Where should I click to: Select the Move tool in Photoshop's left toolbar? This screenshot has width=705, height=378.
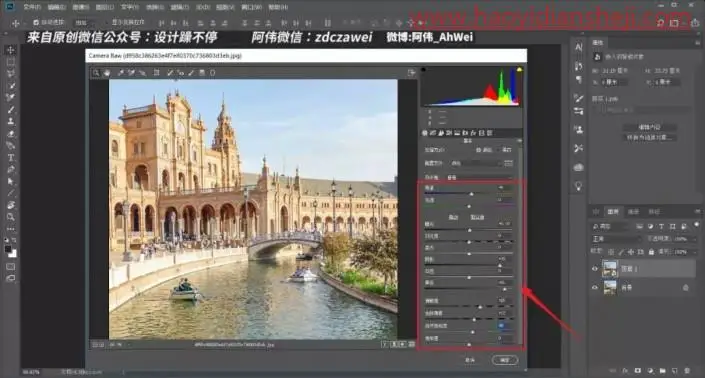(11, 50)
